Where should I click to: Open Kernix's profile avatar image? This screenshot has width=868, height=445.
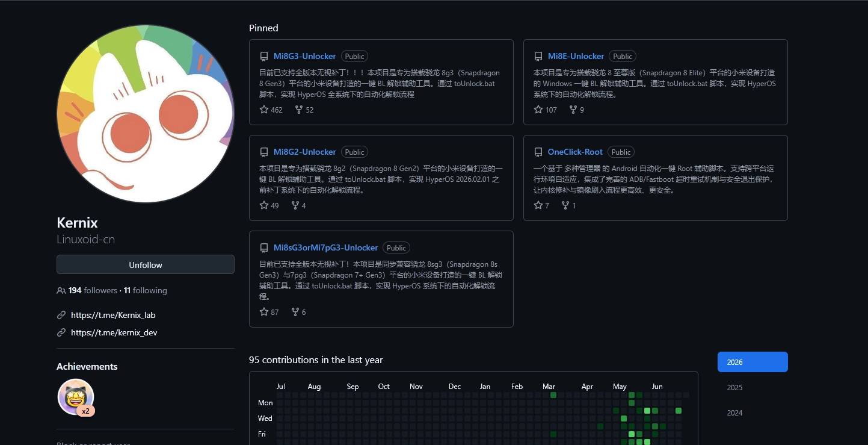point(146,114)
